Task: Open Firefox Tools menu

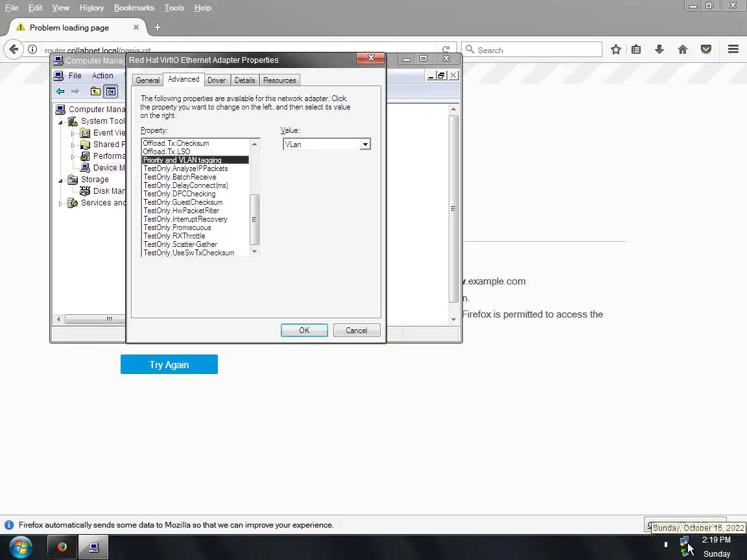Action: pyautogui.click(x=174, y=8)
